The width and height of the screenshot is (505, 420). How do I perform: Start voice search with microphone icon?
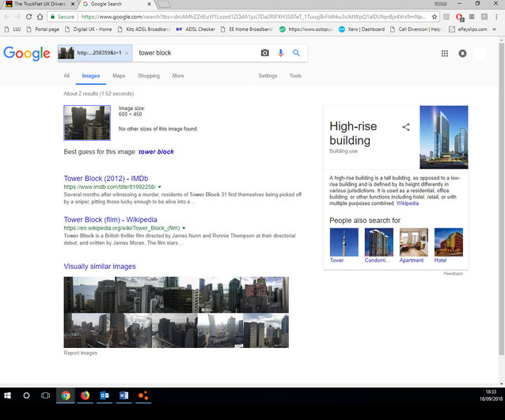[x=280, y=53]
